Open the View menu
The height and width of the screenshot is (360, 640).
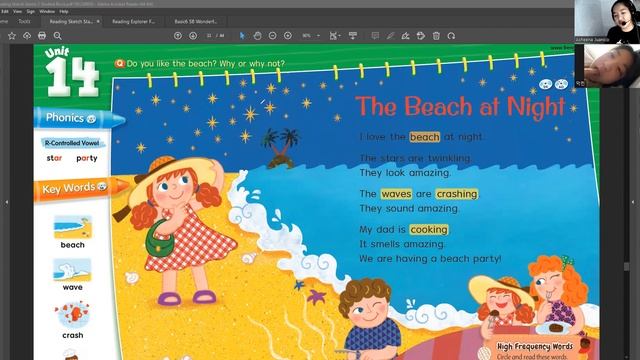tap(18, 11)
